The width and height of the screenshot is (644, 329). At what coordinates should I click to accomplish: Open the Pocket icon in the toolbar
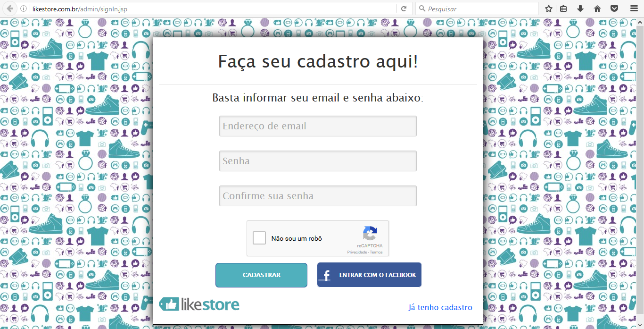(614, 9)
